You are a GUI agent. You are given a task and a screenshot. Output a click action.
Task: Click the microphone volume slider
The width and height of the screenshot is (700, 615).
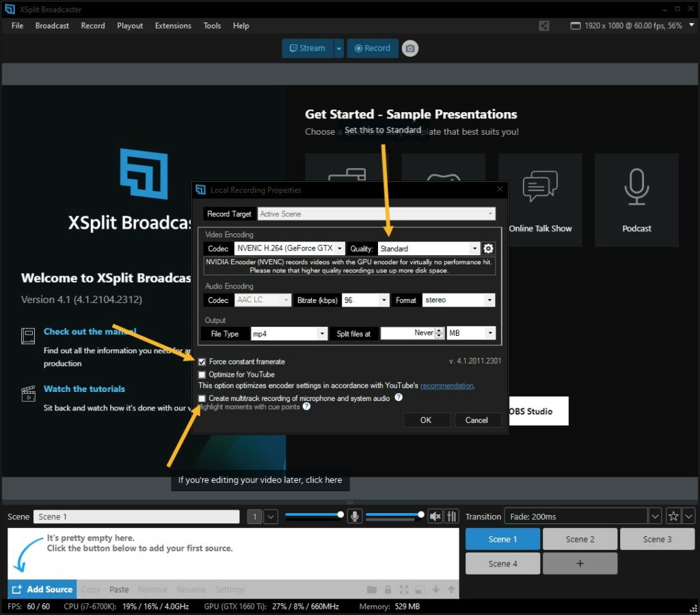pos(314,515)
